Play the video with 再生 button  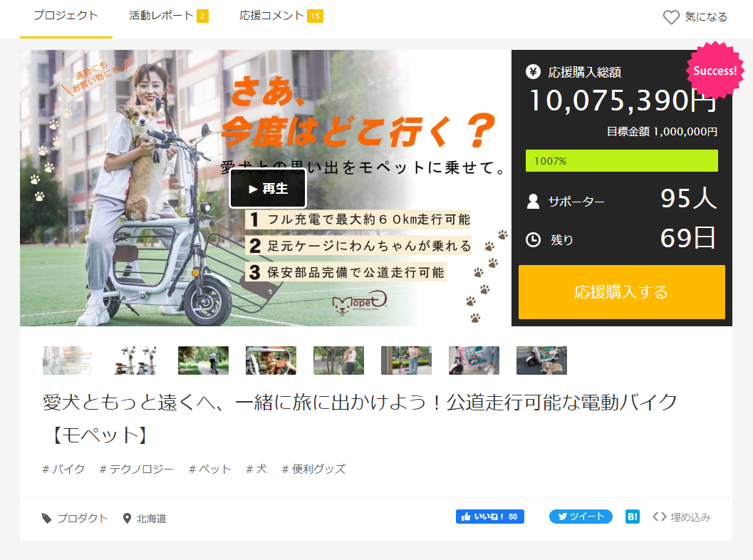pos(268,188)
